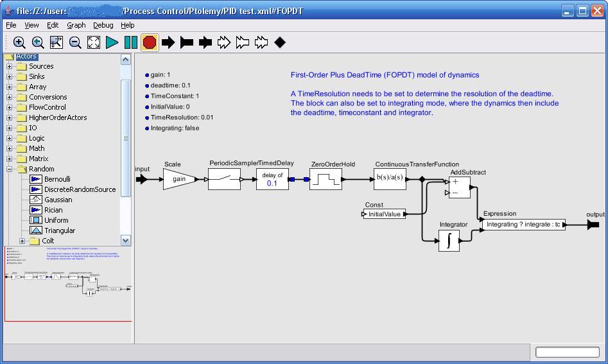
Task: Open the Debug menu
Action: coord(103,25)
